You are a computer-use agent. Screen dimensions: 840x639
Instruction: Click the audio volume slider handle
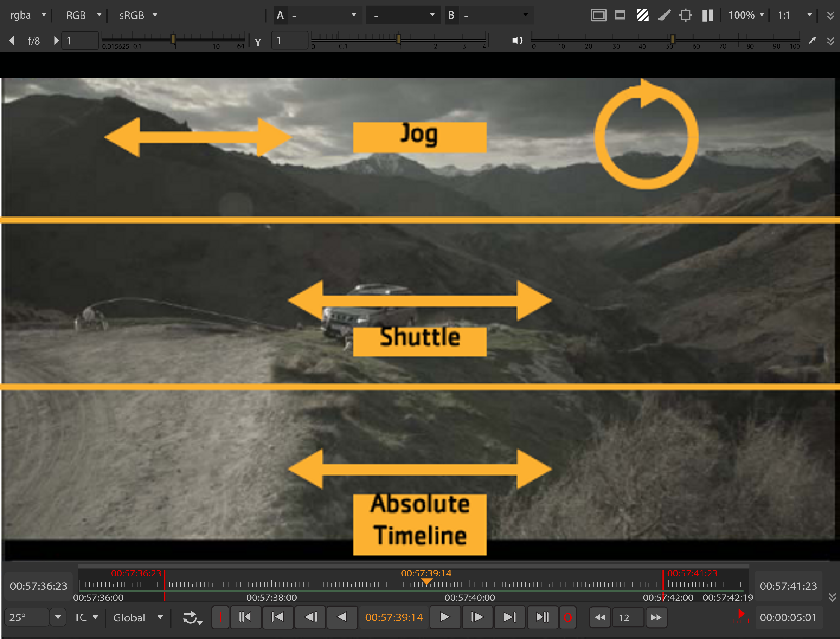coord(673,39)
